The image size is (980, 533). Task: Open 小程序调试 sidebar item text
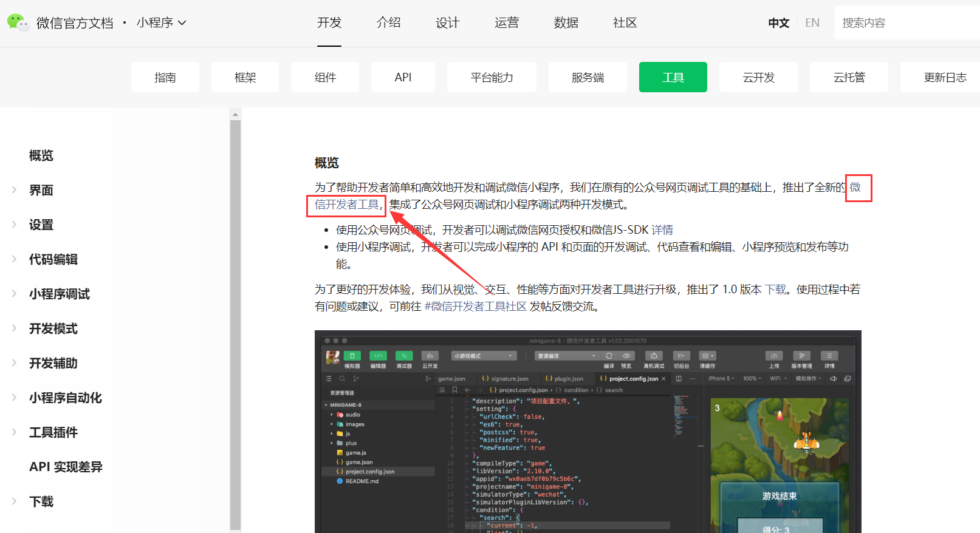60,294
